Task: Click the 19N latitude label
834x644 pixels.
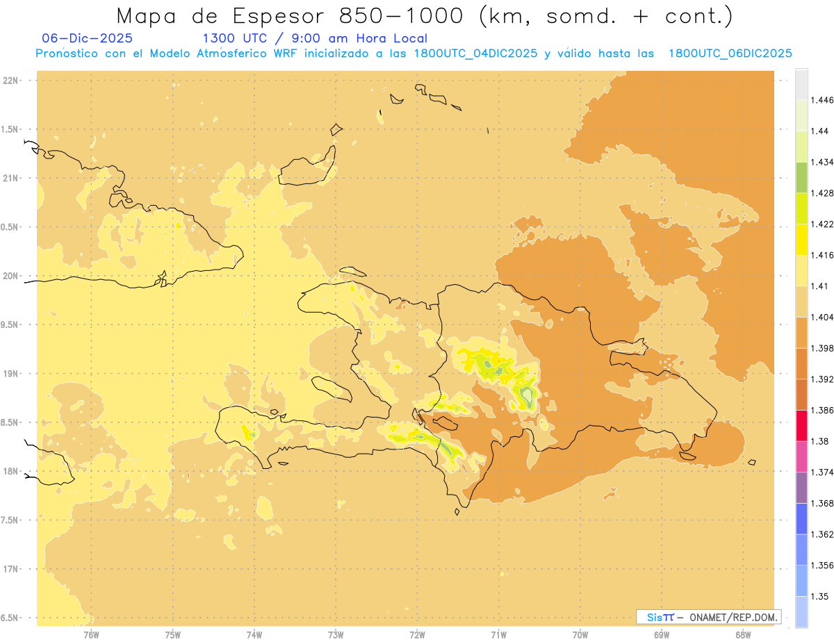Action: tap(10, 374)
